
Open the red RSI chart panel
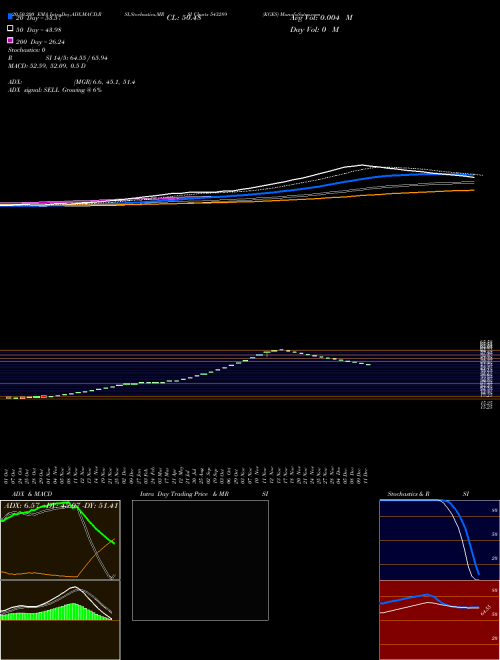pos(439,620)
